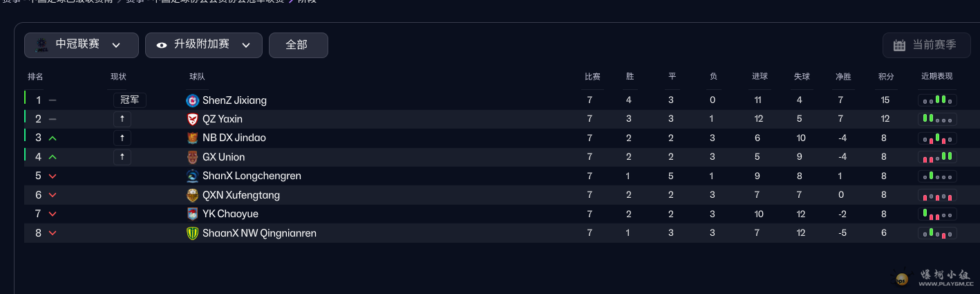
Task: Click the GX Union club logo
Action: coord(193,157)
